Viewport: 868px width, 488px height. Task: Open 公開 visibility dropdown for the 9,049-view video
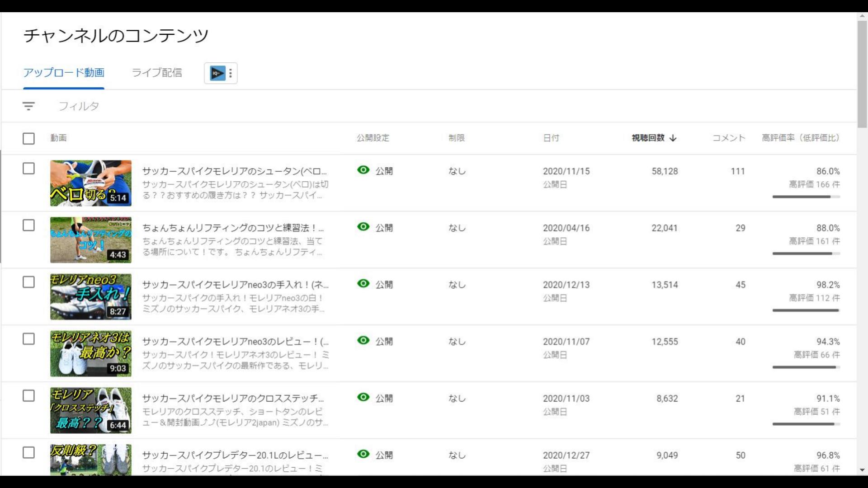pyautogui.click(x=384, y=455)
